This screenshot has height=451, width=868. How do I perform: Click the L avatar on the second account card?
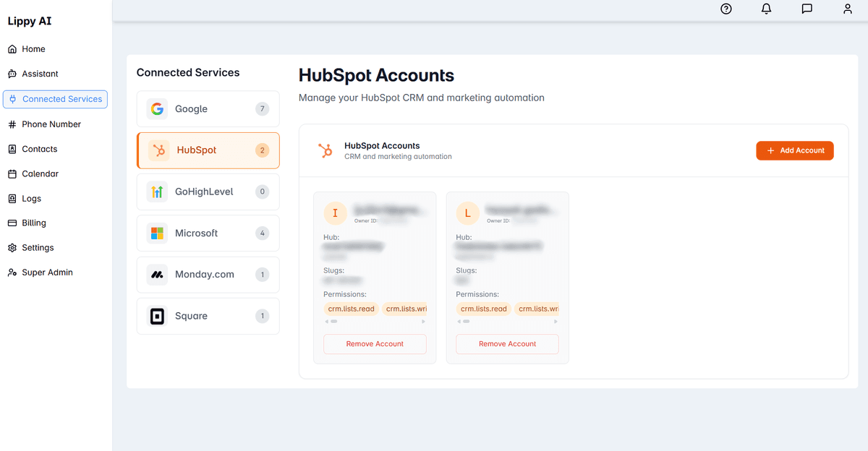tap(467, 213)
